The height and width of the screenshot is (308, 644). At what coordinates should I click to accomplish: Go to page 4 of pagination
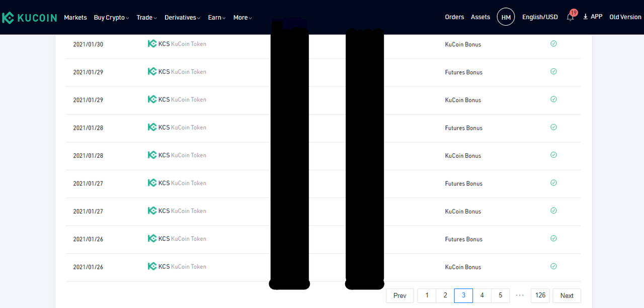coord(482,295)
